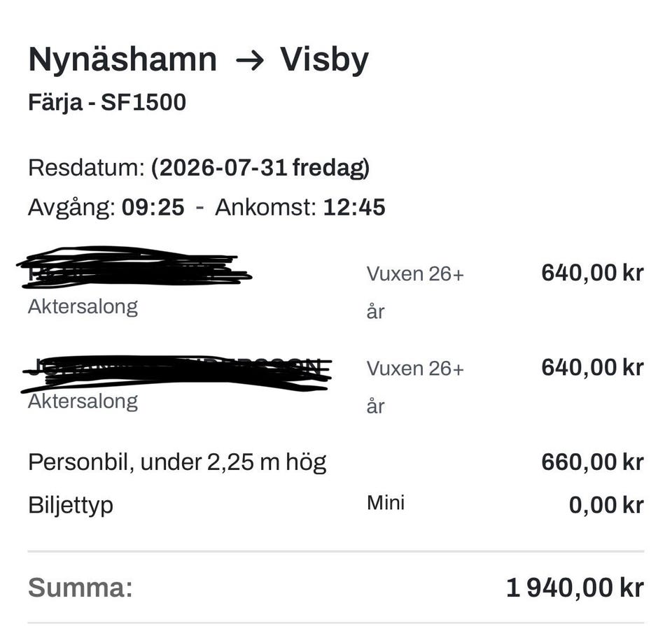Click the first Vuxen 26+ år label
The width and height of the screenshot is (672, 626).
point(415,292)
